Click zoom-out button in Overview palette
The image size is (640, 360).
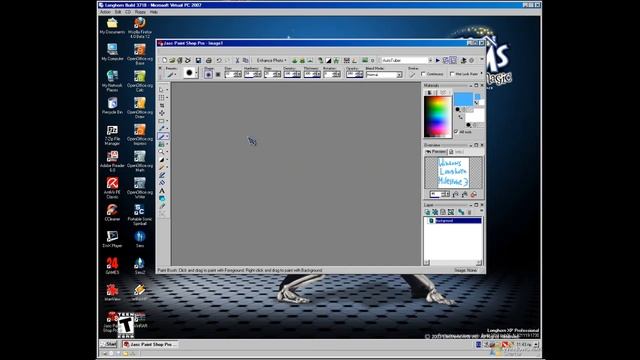(x=456, y=194)
